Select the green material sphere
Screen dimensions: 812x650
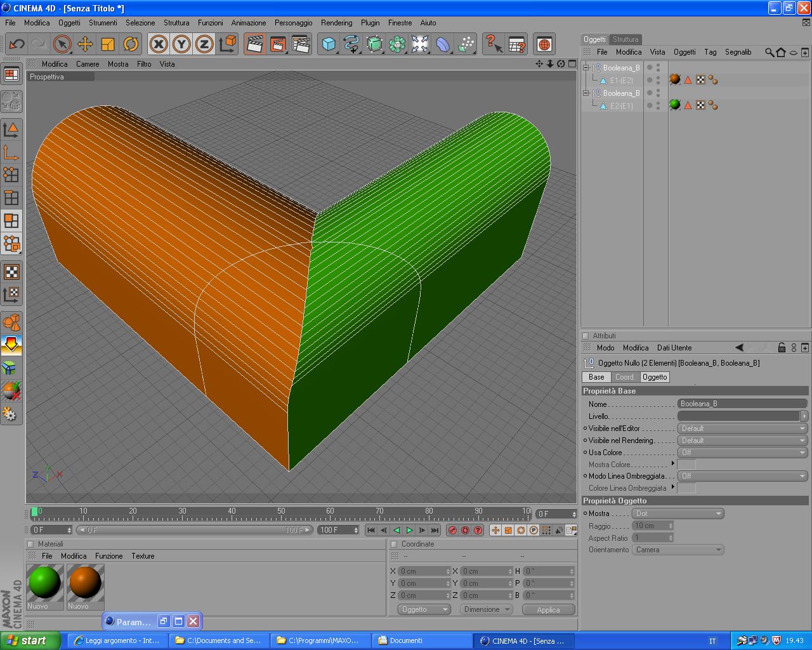tap(44, 582)
